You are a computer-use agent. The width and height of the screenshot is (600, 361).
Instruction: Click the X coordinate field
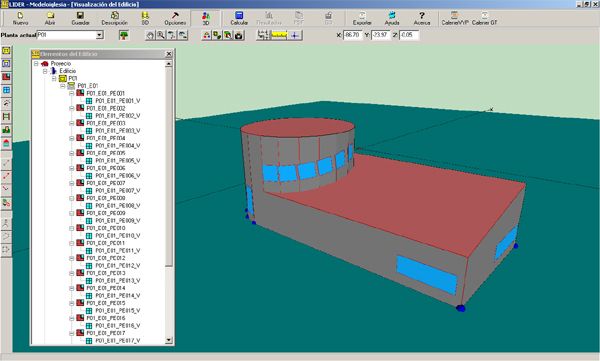pyautogui.click(x=352, y=35)
